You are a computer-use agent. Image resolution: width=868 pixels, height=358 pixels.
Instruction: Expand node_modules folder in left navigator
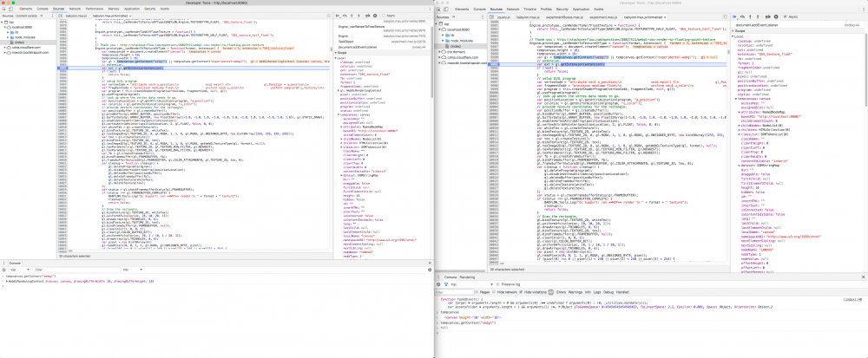point(8,37)
